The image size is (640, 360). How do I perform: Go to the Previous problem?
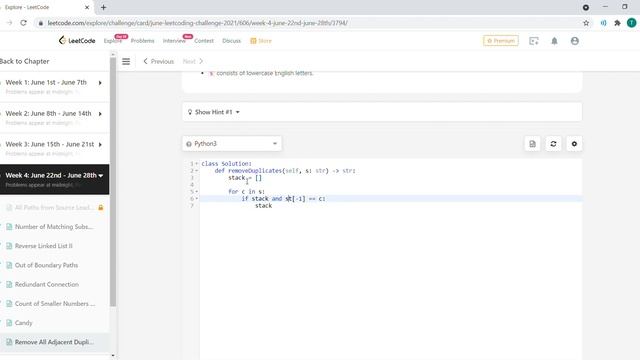tap(158, 61)
